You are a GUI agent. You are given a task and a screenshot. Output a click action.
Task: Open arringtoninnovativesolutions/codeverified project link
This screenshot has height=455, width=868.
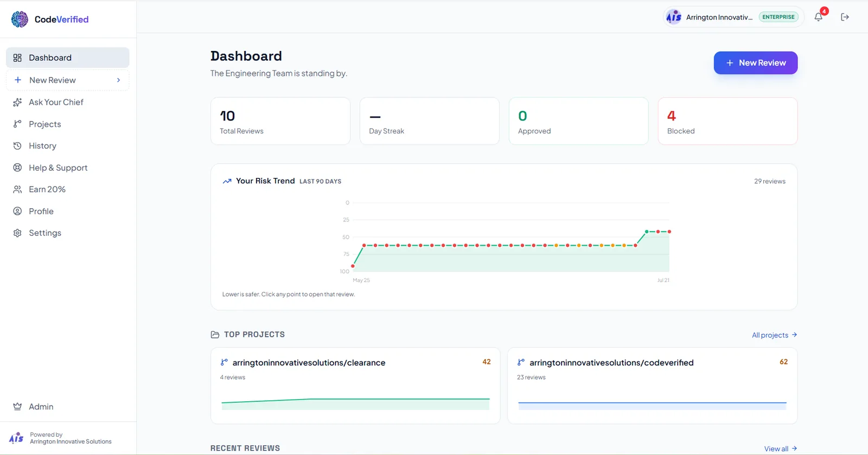611,362
